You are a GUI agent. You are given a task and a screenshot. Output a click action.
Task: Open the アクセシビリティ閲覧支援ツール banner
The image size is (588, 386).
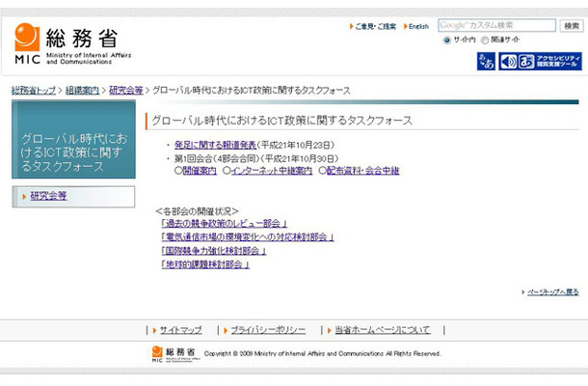540,61
